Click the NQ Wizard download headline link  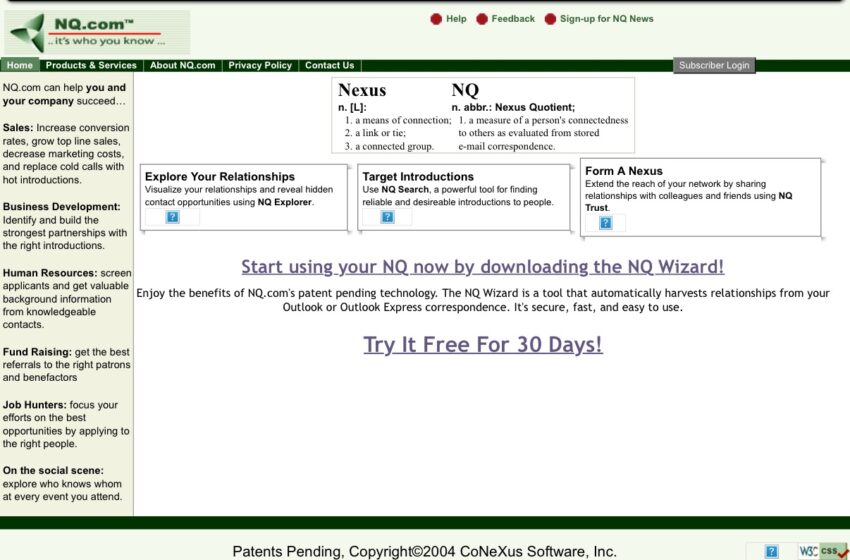[x=482, y=267]
